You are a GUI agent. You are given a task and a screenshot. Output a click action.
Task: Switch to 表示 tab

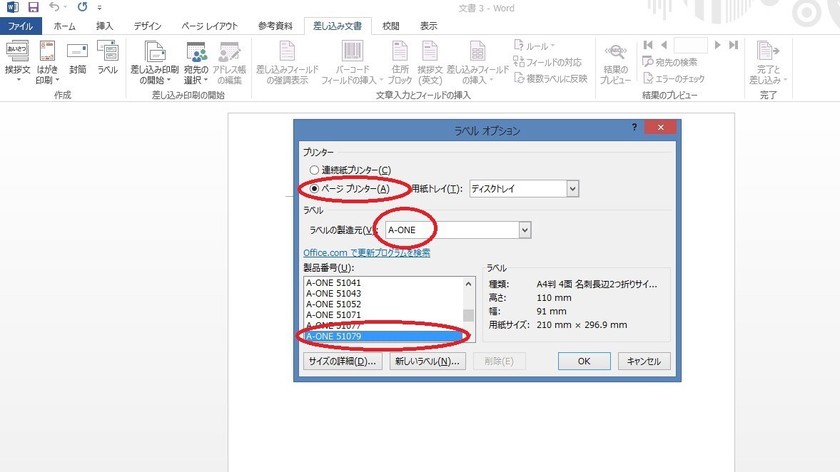[428, 26]
